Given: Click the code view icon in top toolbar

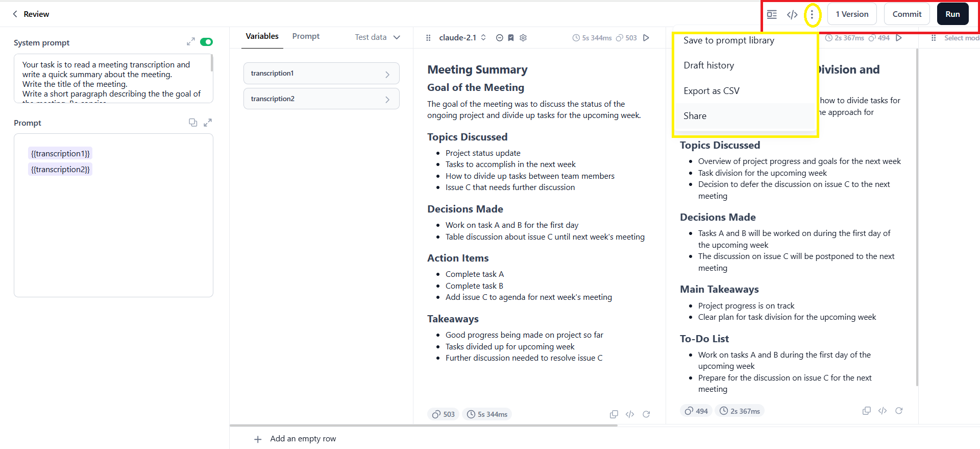Looking at the screenshot, I should pos(792,15).
